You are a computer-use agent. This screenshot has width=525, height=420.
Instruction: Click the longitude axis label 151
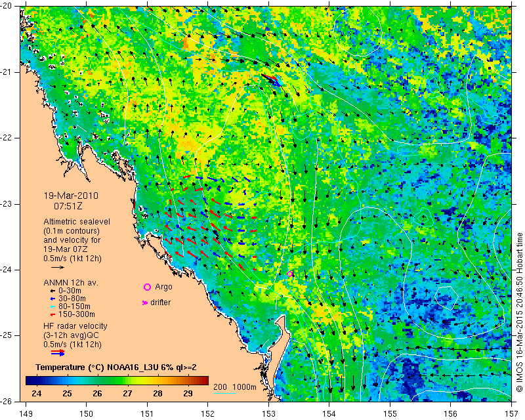(147, 414)
